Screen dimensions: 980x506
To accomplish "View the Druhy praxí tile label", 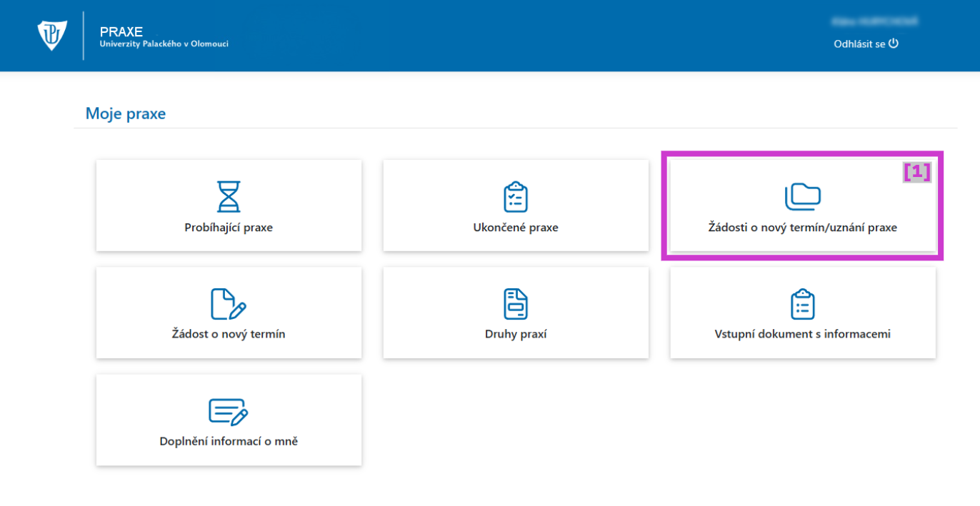I will (515, 334).
